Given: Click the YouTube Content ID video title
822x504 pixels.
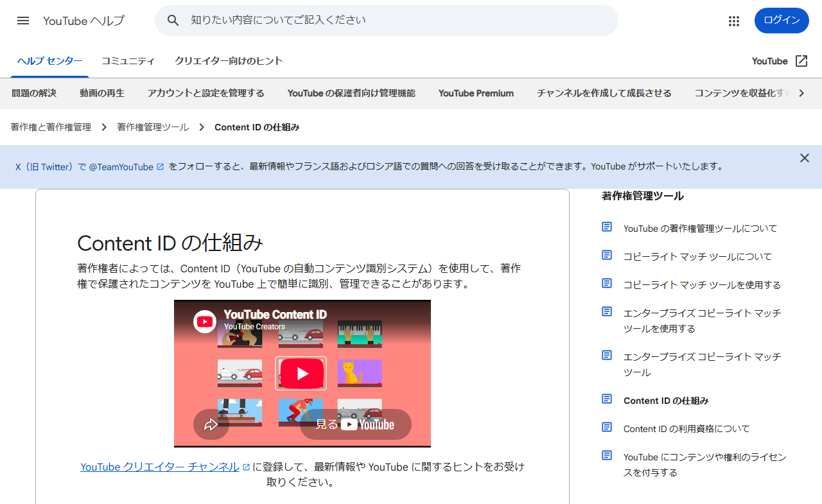Looking at the screenshot, I should pyautogui.click(x=275, y=315).
